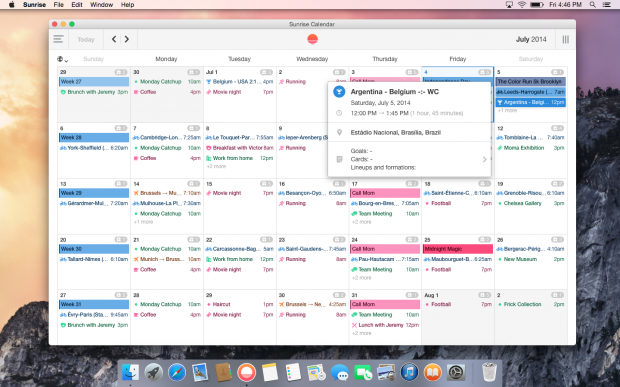Viewport: 620px width, 387px height.
Task: Go to the next month arrow
Action: pyautogui.click(x=127, y=39)
